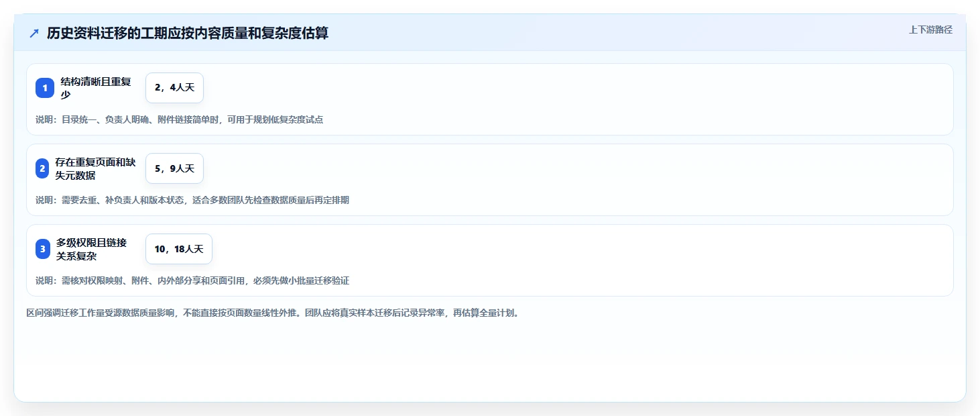Click the blue number 2 badge
Image resolution: width=980 pixels, height=416 pixels.
pyautogui.click(x=42, y=168)
